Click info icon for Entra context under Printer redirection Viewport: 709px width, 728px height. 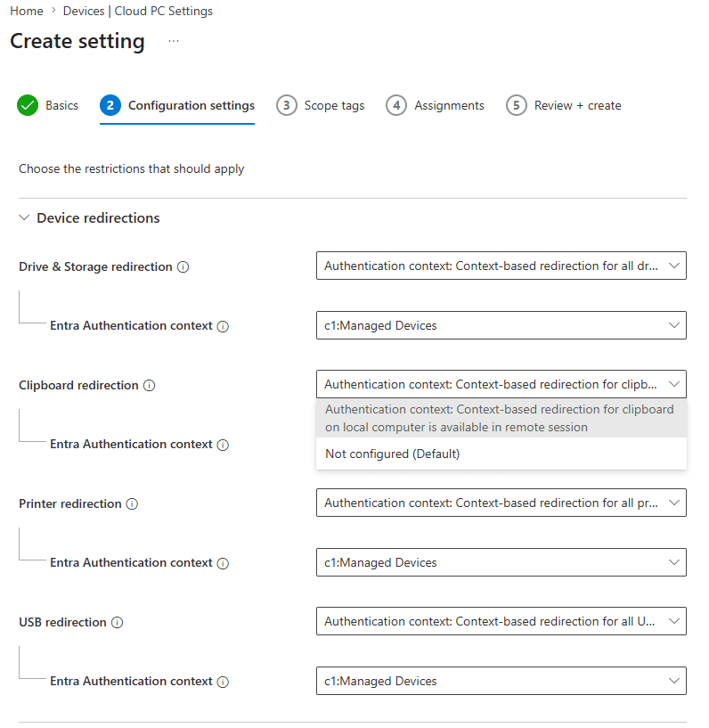[224, 563]
